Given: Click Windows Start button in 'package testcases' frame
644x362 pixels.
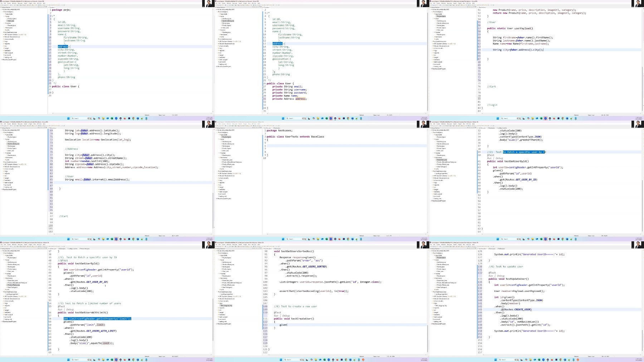Looking at the screenshot, I should (283, 239).
